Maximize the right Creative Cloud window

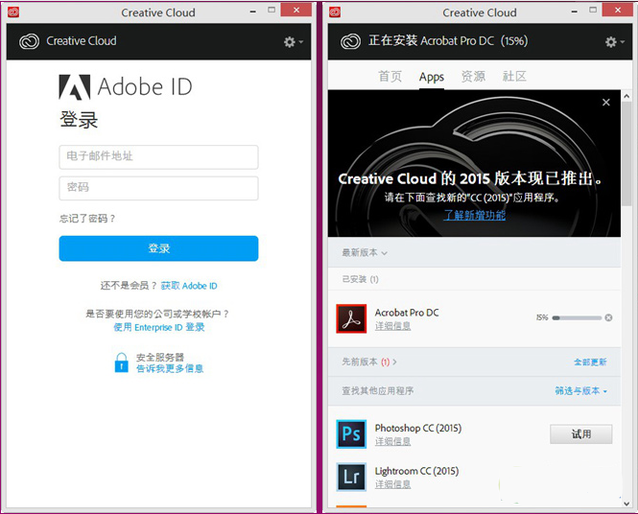click(x=593, y=10)
